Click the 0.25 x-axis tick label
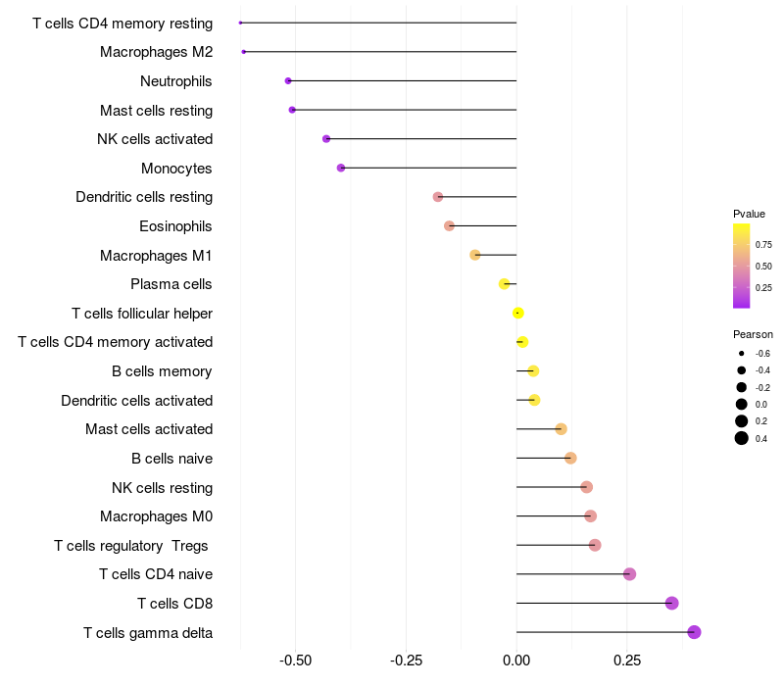 pyautogui.click(x=627, y=661)
